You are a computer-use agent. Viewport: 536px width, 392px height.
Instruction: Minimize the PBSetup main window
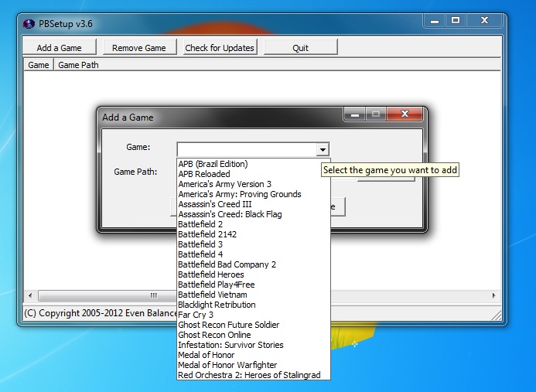(434, 21)
